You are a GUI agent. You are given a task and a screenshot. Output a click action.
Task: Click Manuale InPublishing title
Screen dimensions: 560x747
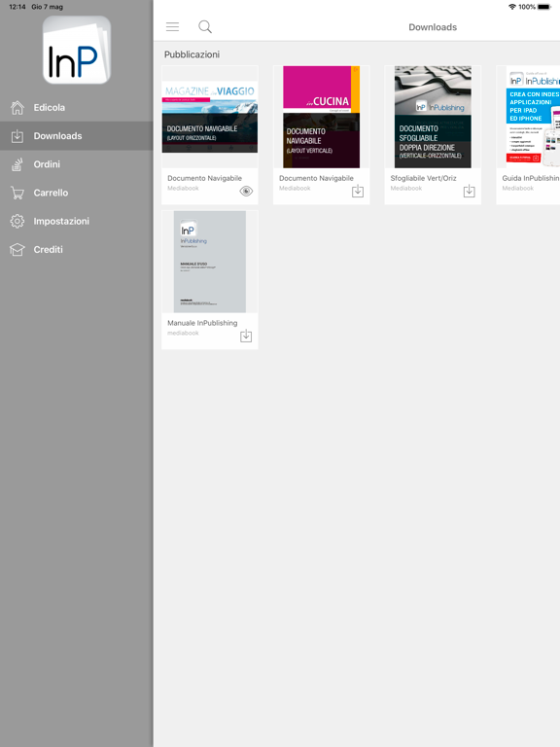pos(202,323)
